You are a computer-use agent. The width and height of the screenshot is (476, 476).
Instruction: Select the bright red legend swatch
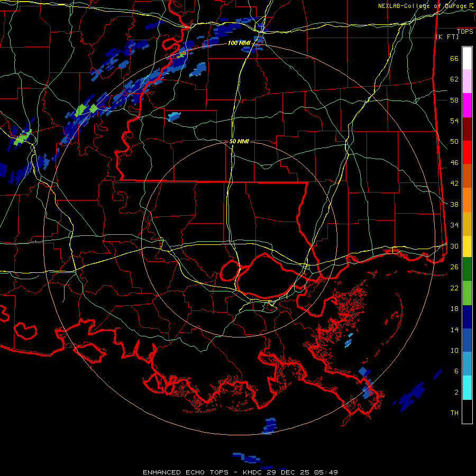pos(467,152)
